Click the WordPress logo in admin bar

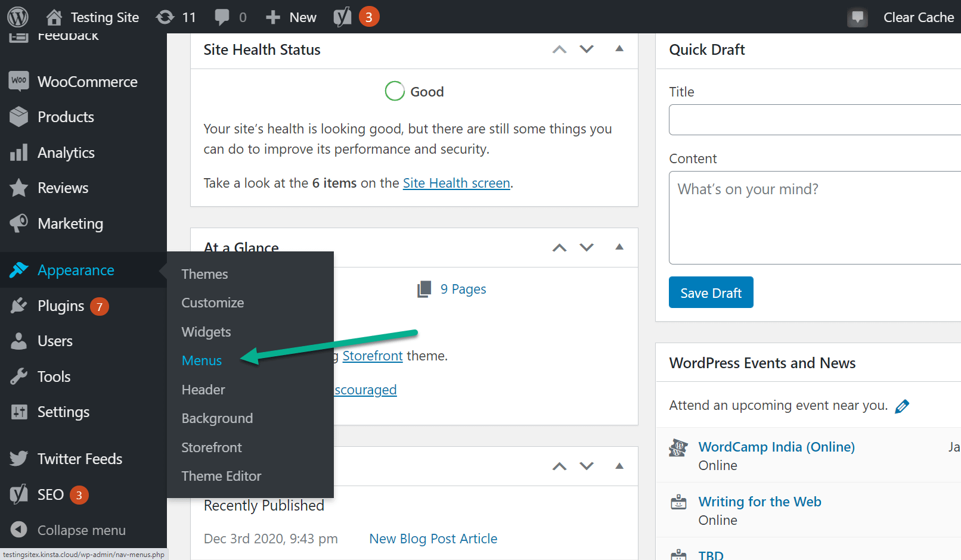point(18,17)
